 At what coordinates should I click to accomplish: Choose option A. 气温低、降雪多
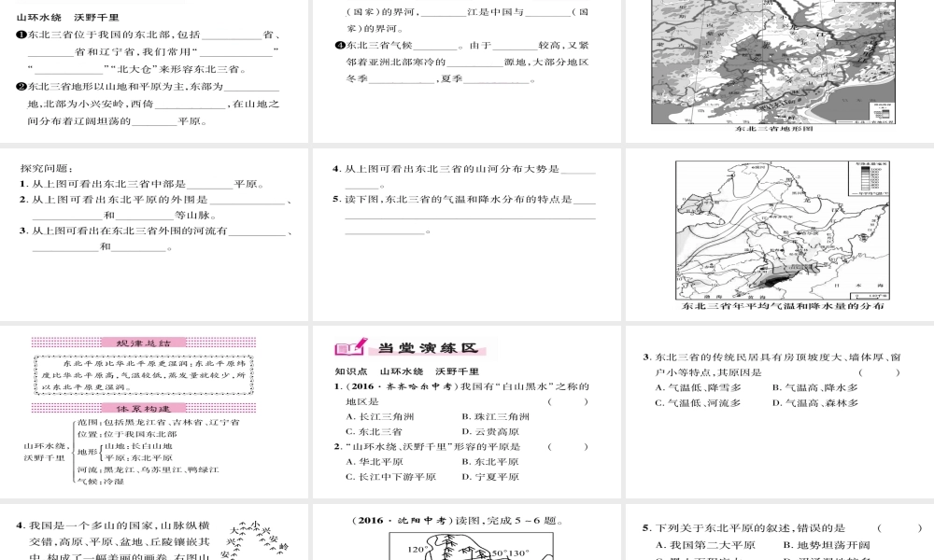(x=698, y=387)
